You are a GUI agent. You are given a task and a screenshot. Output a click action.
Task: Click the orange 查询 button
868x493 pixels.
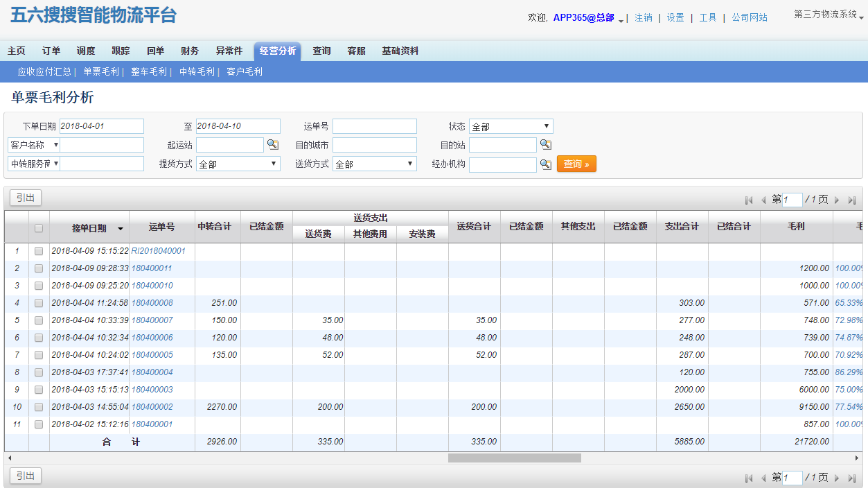click(x=576, y=164)
